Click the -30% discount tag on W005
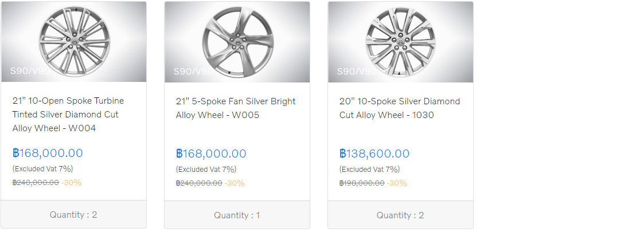 [235, 183]
